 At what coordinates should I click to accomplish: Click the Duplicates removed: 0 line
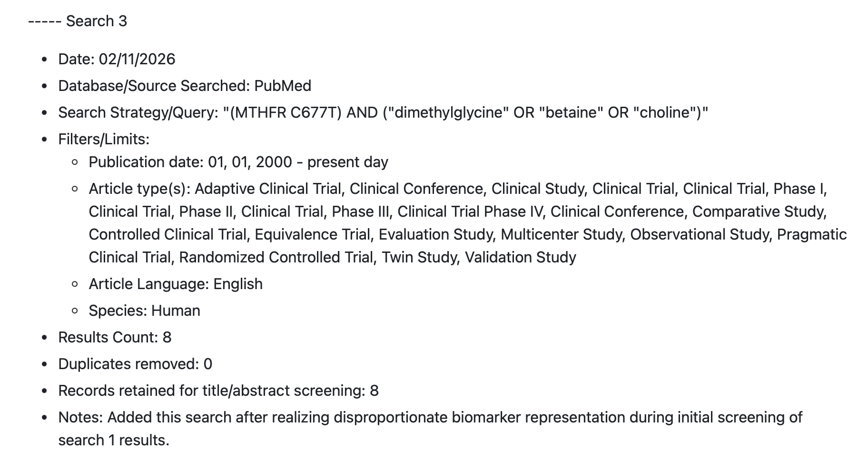coord(135,364)
